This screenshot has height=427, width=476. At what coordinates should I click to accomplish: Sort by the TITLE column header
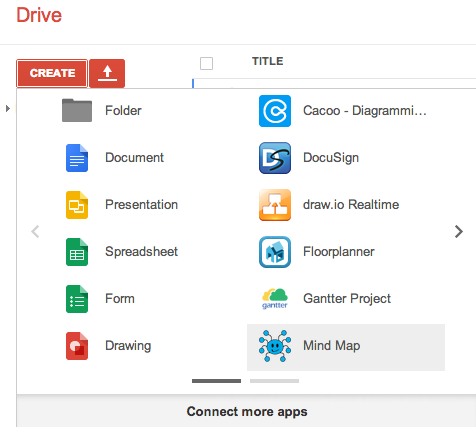tap(267, 61)
